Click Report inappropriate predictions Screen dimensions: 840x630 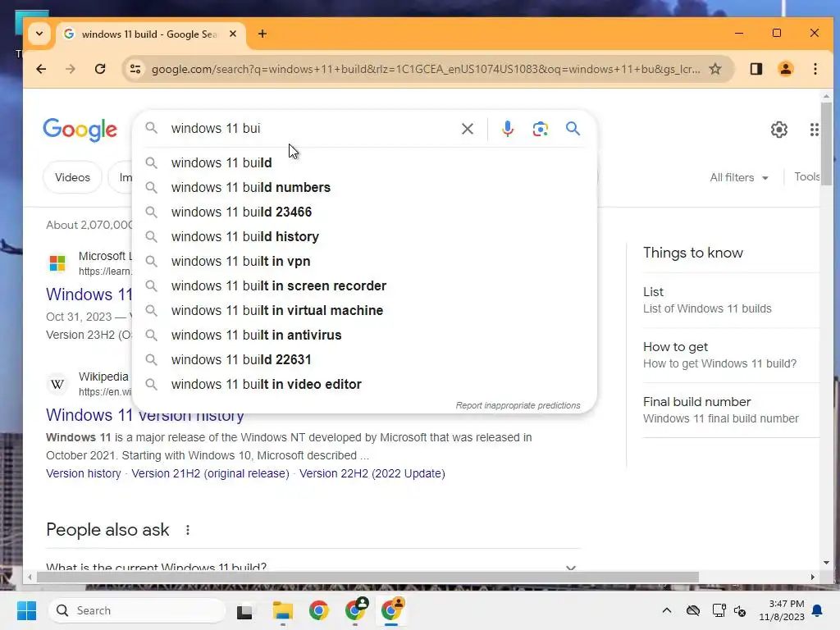click(x=518, y=405)
